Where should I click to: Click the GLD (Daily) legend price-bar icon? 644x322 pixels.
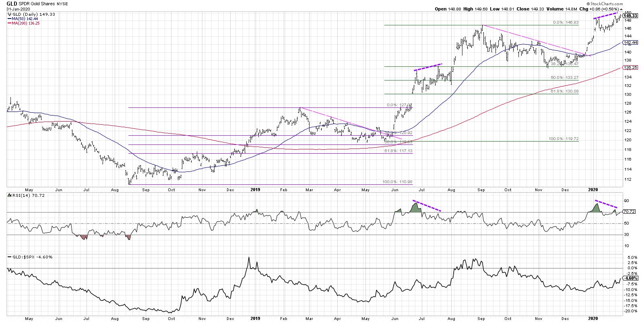click(9, 14)
